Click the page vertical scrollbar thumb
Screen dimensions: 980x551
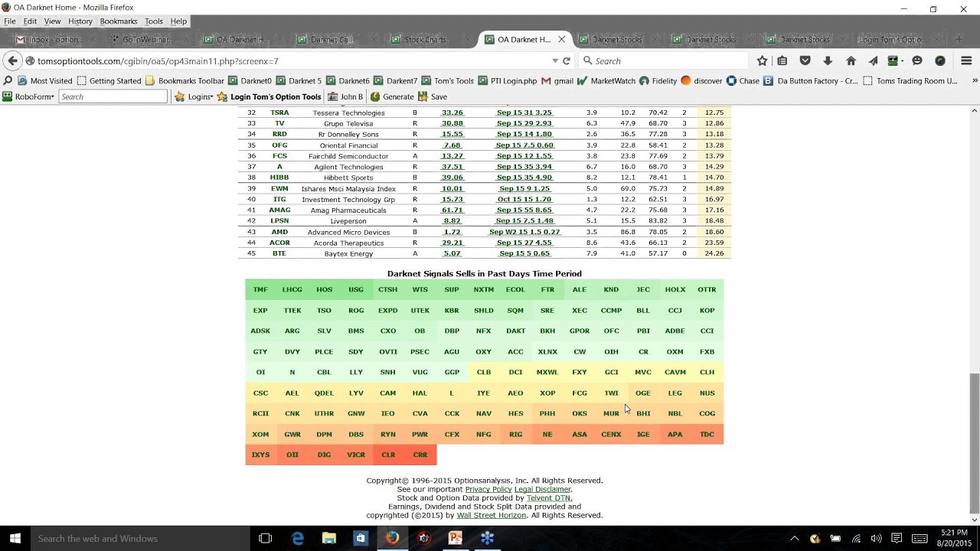974,442
